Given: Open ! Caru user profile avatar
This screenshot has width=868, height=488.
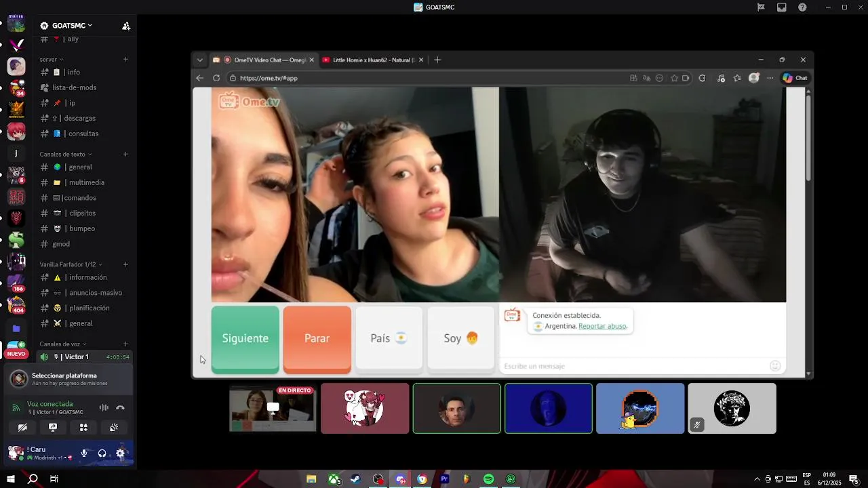Looking at the screenshot, I should click(x=16, y=453).
